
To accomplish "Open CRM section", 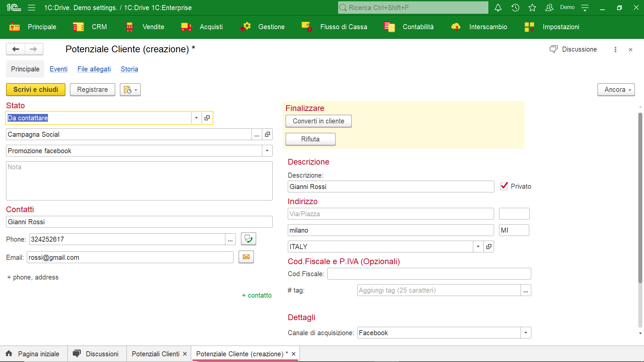I will 90,27.
